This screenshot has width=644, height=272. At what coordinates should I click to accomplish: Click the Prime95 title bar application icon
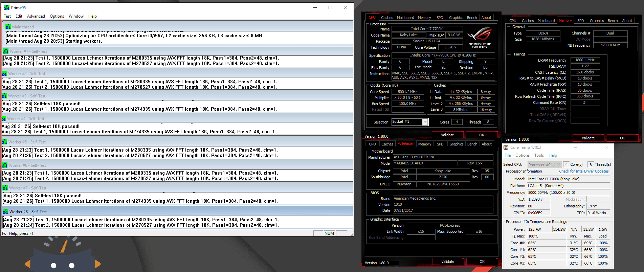[6, 7]
